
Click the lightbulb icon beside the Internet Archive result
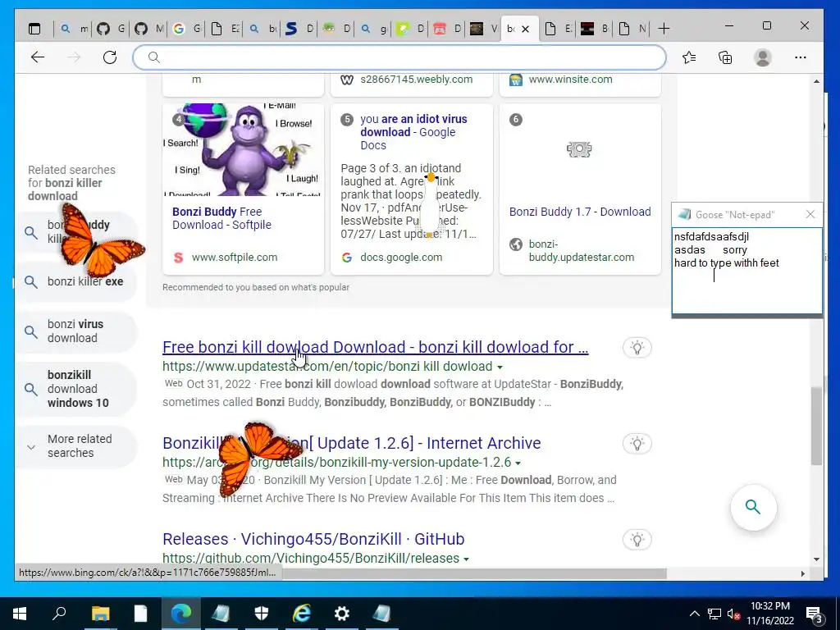[637, 444]
